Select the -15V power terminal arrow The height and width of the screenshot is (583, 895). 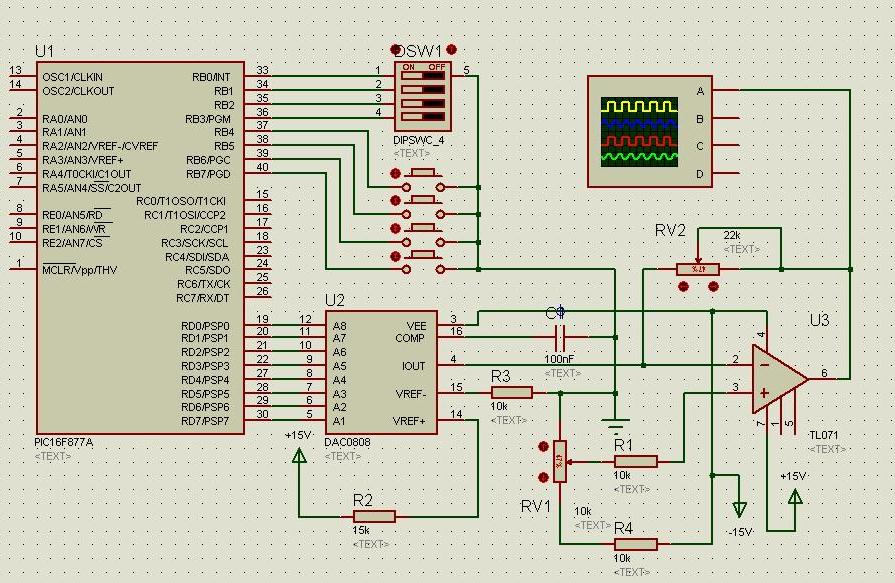(739, 508)
